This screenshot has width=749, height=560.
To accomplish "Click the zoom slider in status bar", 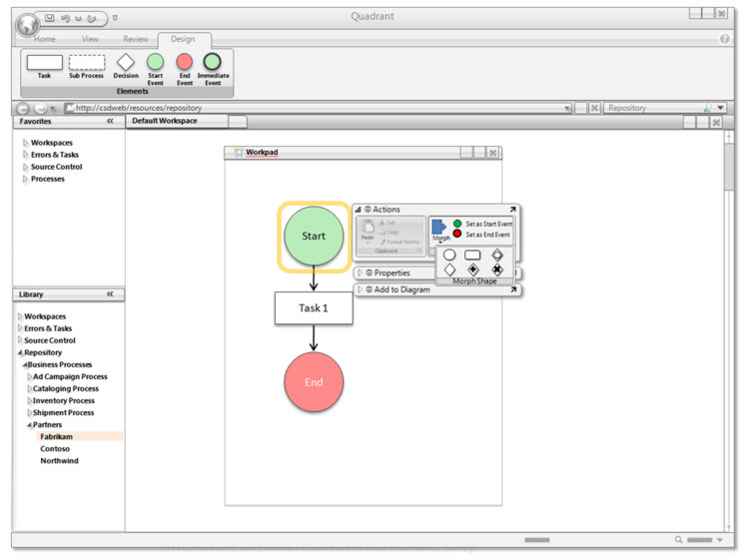I will pos(700,540).
